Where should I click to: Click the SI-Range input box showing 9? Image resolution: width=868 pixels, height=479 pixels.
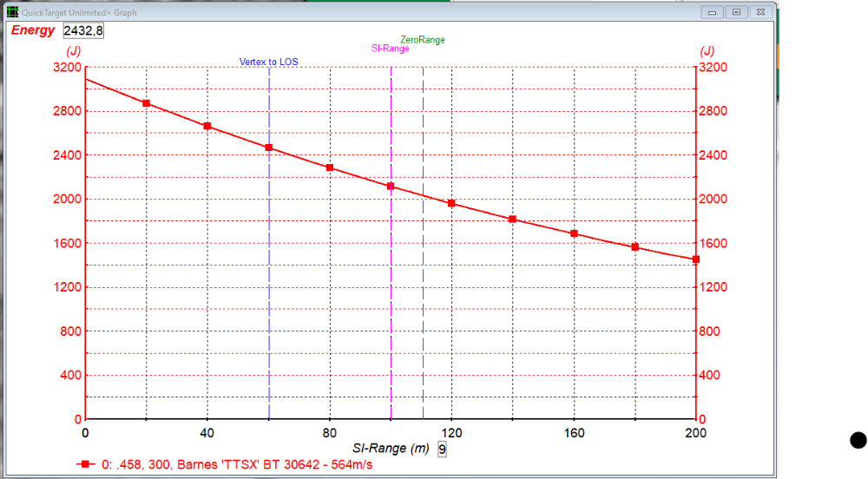click(442, 449)
